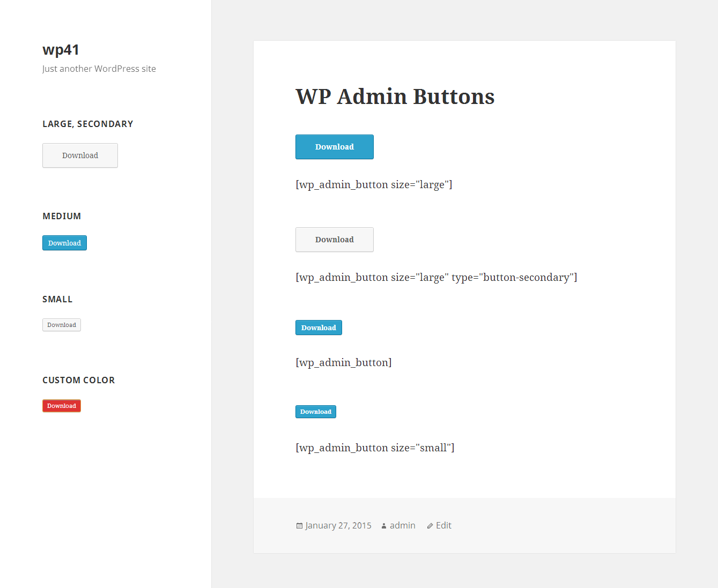
Task: Click the LARGE, SECONDARY widget title
Action: click(88, 124)
